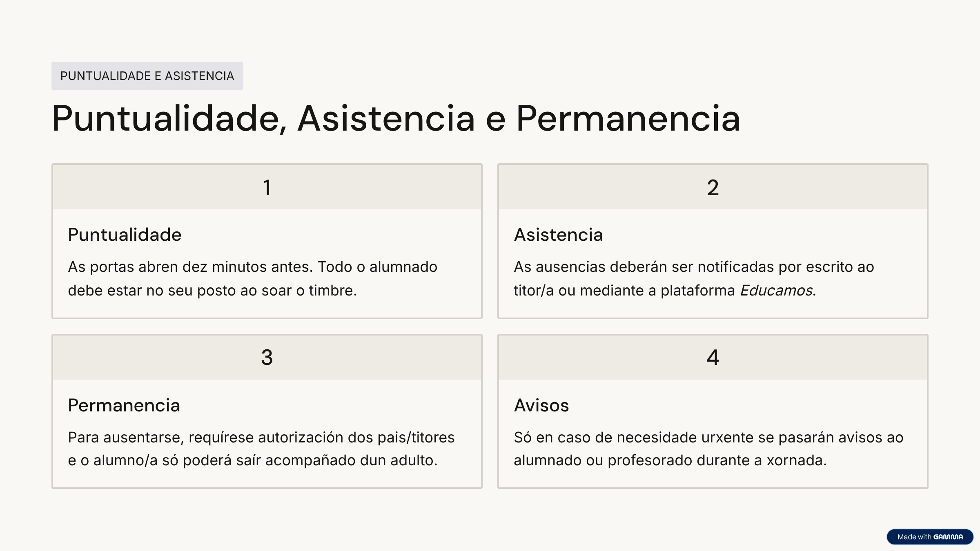Click the paragraph starting 'Só en caso'
This screenshot has height=551, width=980.
tap(708, 449)
